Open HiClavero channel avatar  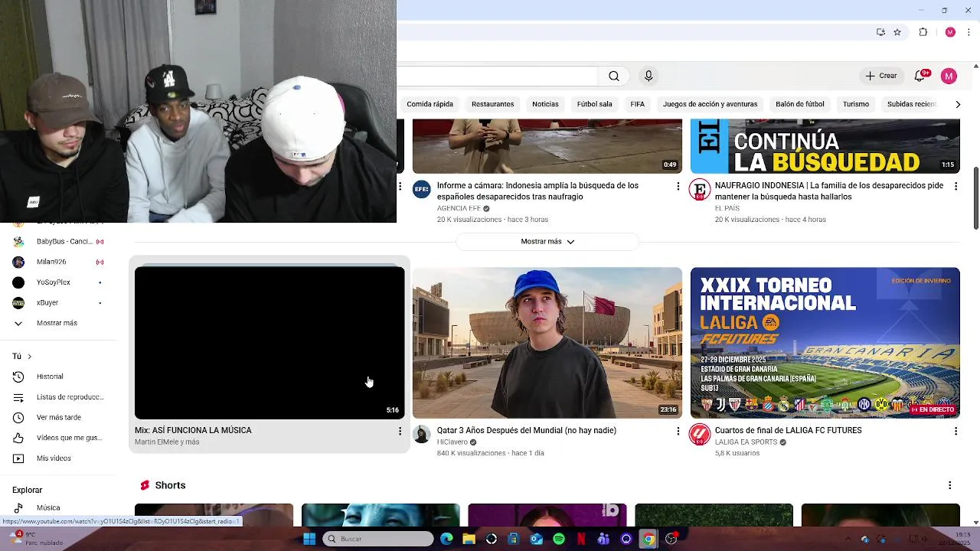tap(422, 435)
